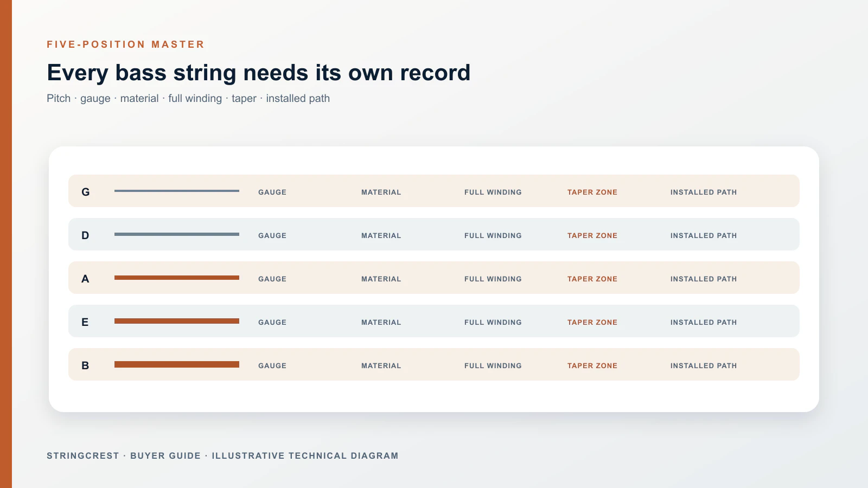The image size is (868, 488).
Task: Click FULL WINDING in the E row
Action: 493,323
